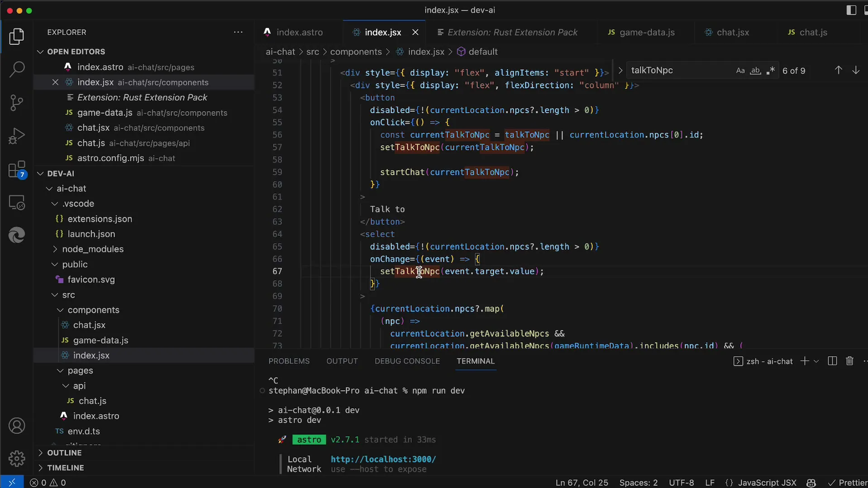Change encoding UTF-8

tap(681, 483)
